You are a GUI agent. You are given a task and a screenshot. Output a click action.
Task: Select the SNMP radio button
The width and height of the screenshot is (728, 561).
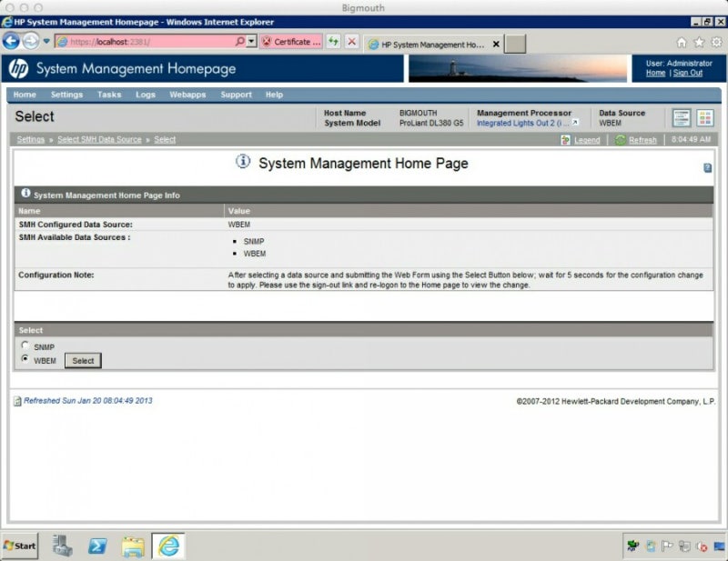(x=25, y=346)
